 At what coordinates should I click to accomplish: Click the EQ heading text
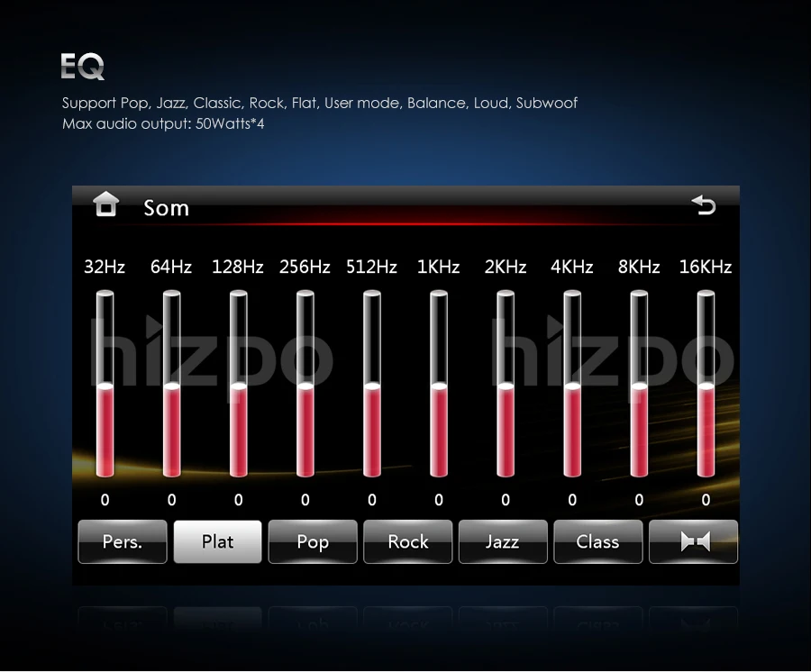82,66
